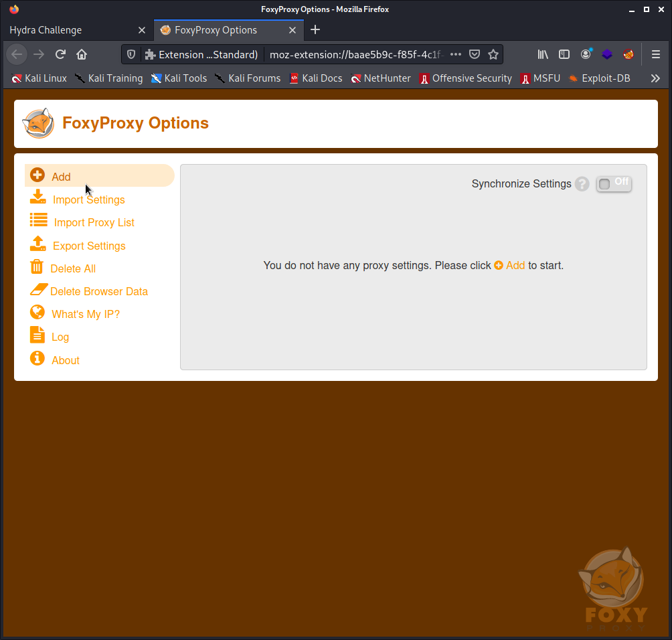Screen dimensions: 672x640
Task: Open the Exploit-DB bookmark
Action: pyautogui.click(x=599, y=78)
